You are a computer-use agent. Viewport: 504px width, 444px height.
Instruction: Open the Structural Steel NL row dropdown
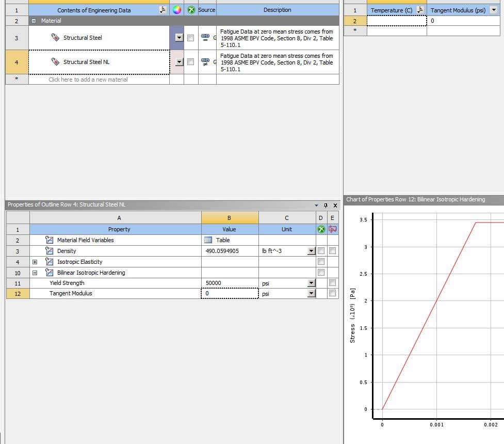coord(180,62)
